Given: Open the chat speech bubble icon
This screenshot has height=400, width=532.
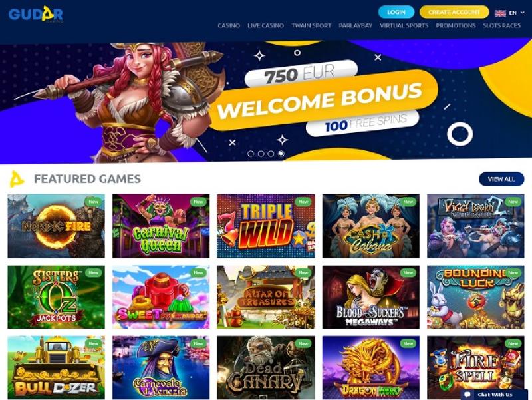Looking at the screenshot, I should click(x=467, y=394).
